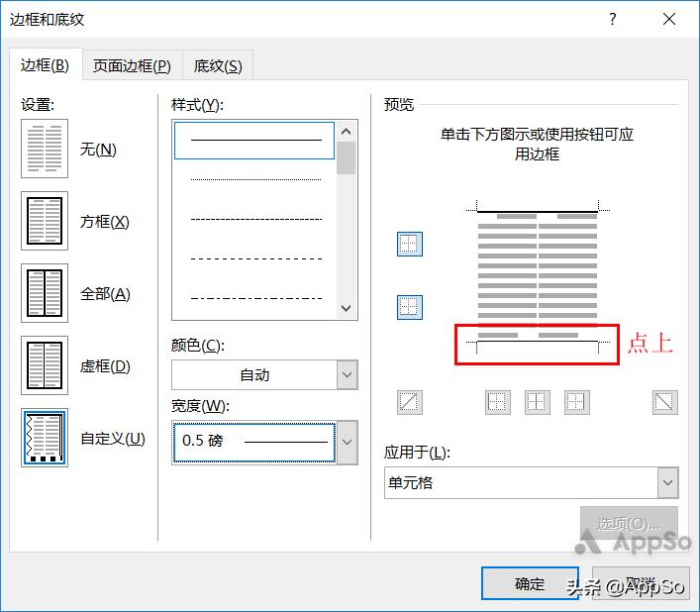Click the 无(N) label
This screenshot has height=612, width=700.
tap(98, 150)
